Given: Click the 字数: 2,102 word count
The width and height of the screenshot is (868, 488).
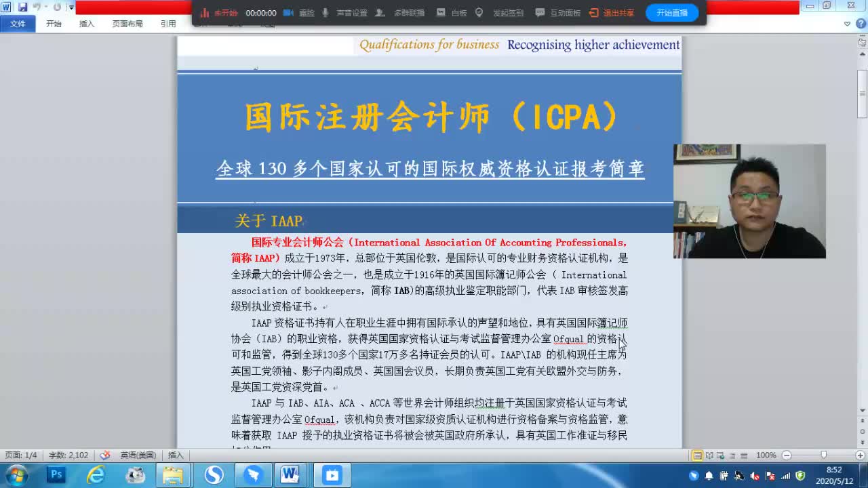Looking at the screenshot, I should tap(68, 455).
